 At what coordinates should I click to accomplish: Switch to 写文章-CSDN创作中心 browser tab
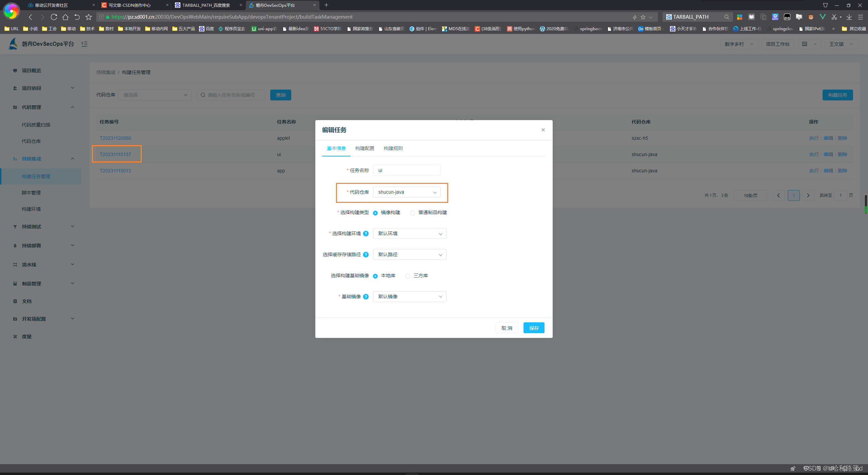pyautogui.click(x=135, y=5)
